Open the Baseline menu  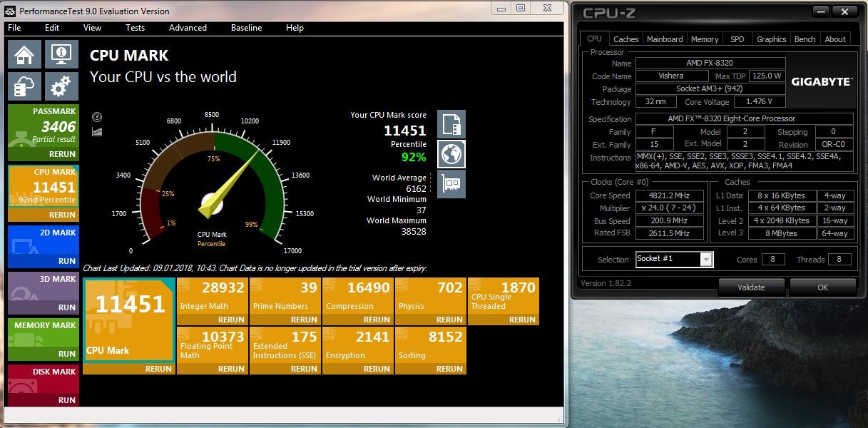[247, 28]
